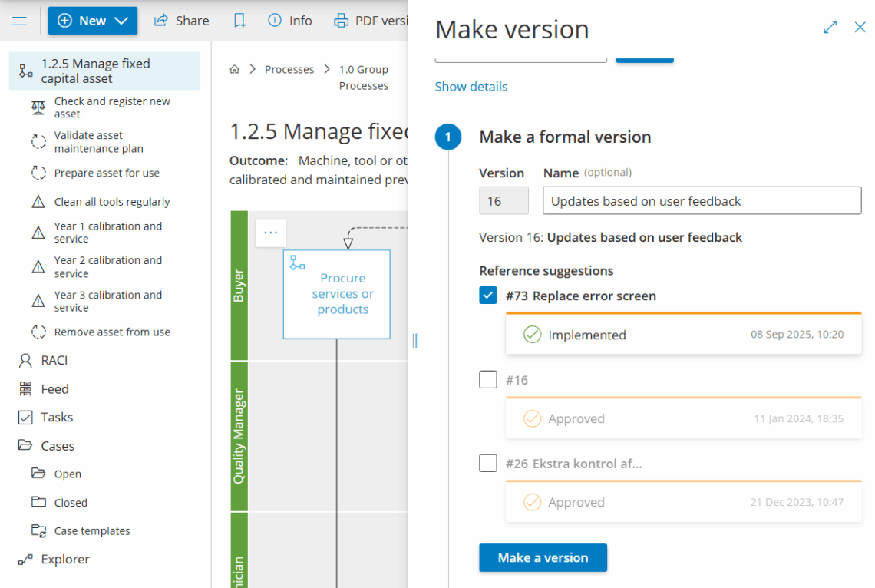Click the version Name input field
This screenshot has width=875, height=588.
tap(702, 201)
